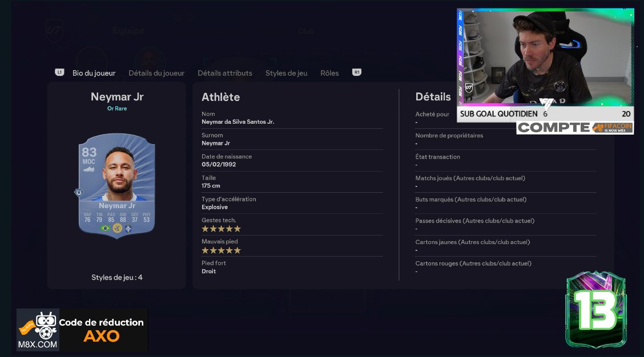Click the L1 bumper icon

[59, 72]
